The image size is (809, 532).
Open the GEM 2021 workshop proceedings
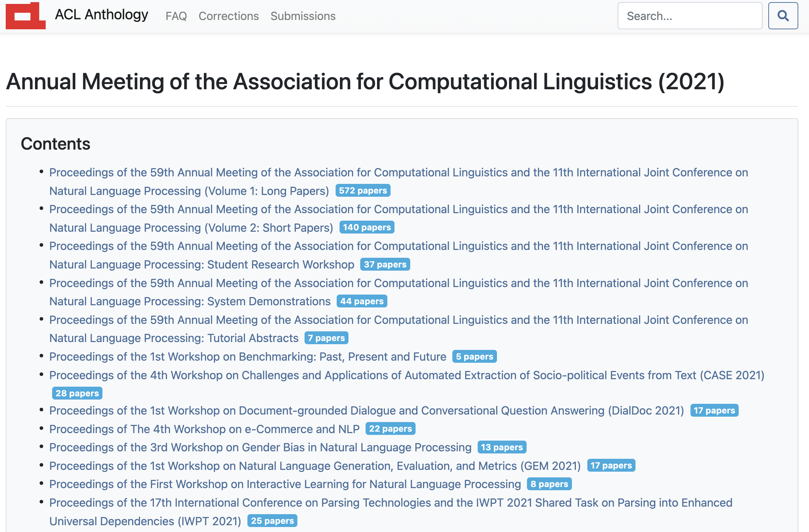pos(315,466)
